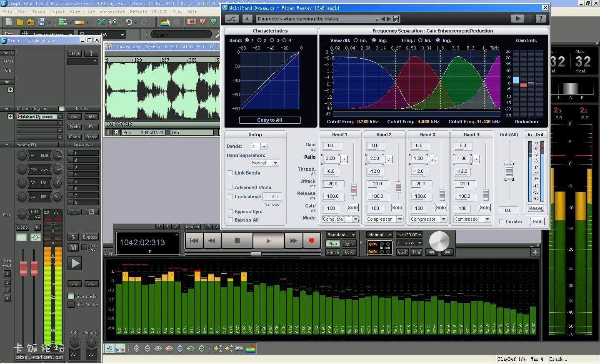Click the large play arrow in Mixer

tap(75, 263)
